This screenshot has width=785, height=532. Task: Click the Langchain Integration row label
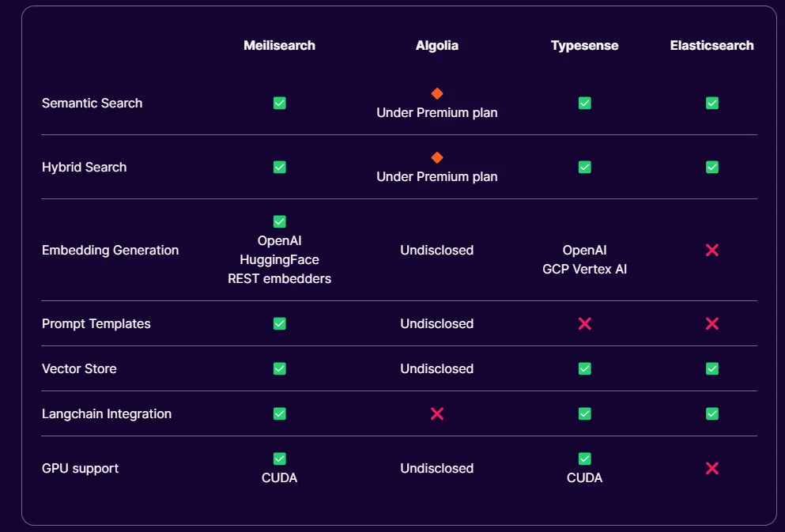107,413
